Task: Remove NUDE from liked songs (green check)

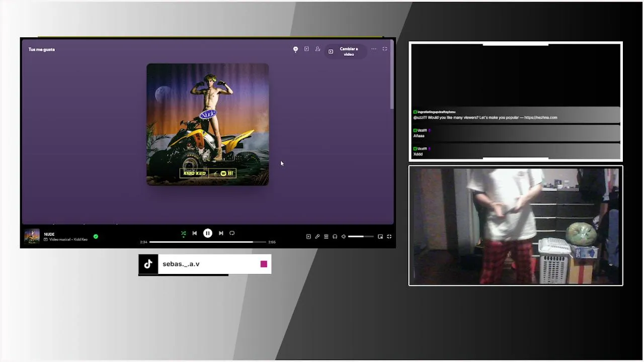Action: [96, 236]
